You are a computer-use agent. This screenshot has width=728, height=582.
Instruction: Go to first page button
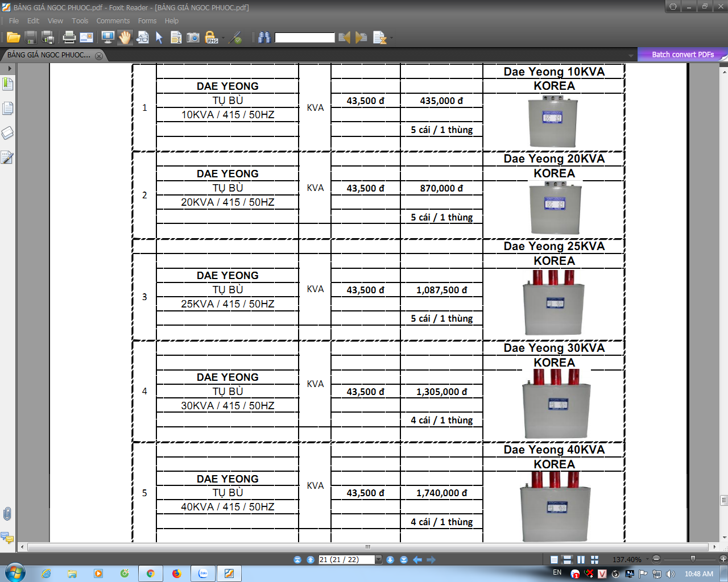coord(297,560)
